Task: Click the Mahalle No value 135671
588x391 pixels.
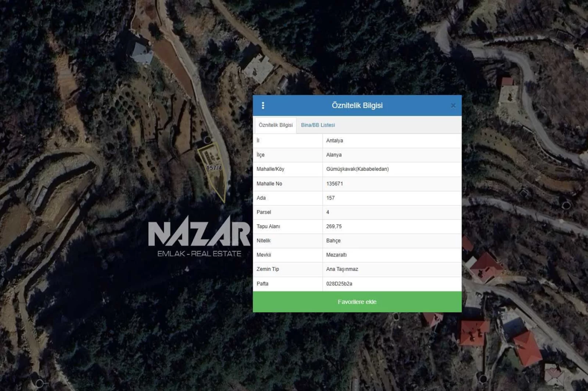Action: coord(334,184)
